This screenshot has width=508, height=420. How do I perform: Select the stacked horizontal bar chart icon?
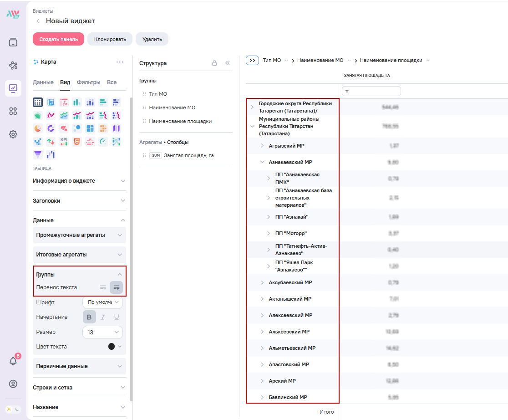[x=116, y=102]
